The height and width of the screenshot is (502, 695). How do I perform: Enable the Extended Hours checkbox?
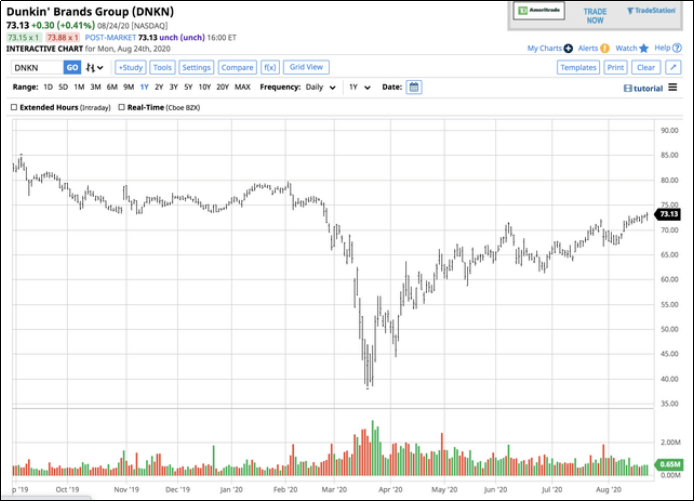point(14,107)
